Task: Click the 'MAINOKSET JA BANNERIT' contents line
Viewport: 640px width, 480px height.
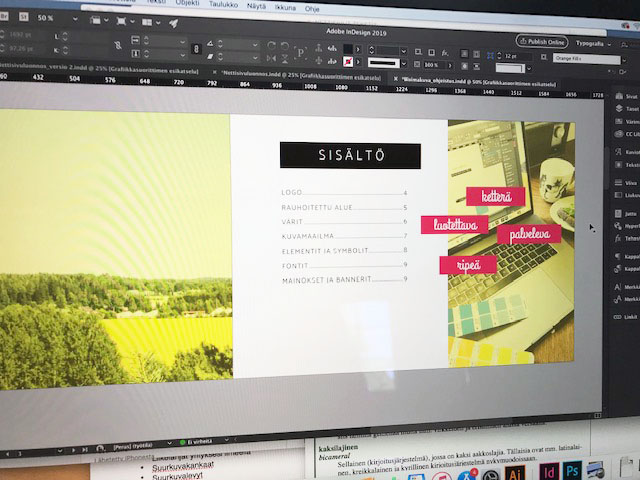Action: coord(345,280)
